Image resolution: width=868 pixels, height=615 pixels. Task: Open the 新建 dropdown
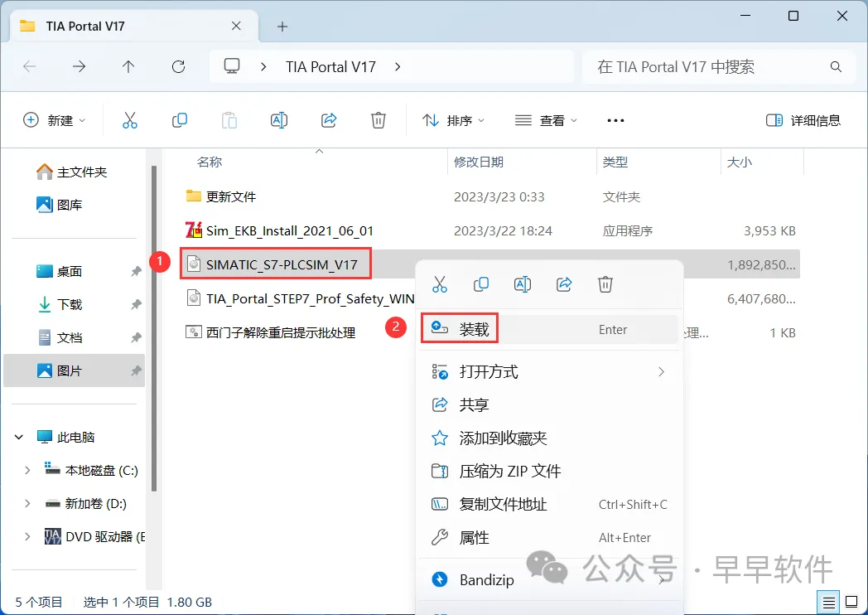[55, 120]
